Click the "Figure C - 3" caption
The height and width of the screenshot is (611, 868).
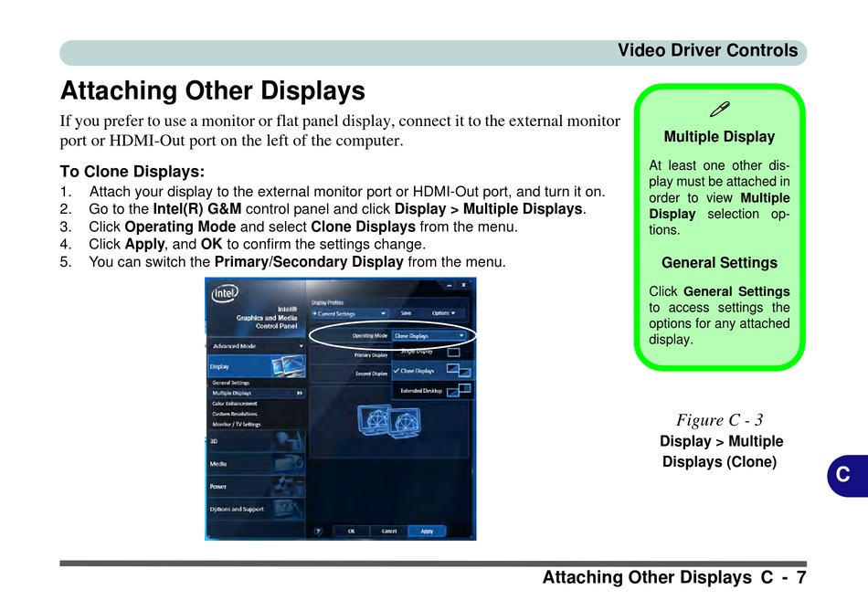point(719,420)
